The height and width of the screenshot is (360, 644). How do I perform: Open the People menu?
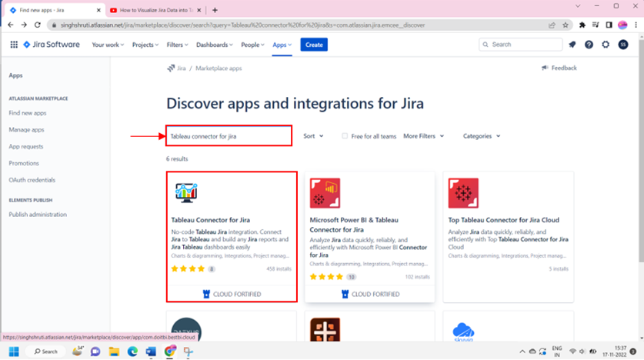pyautogui.click(x=252, y=45)
